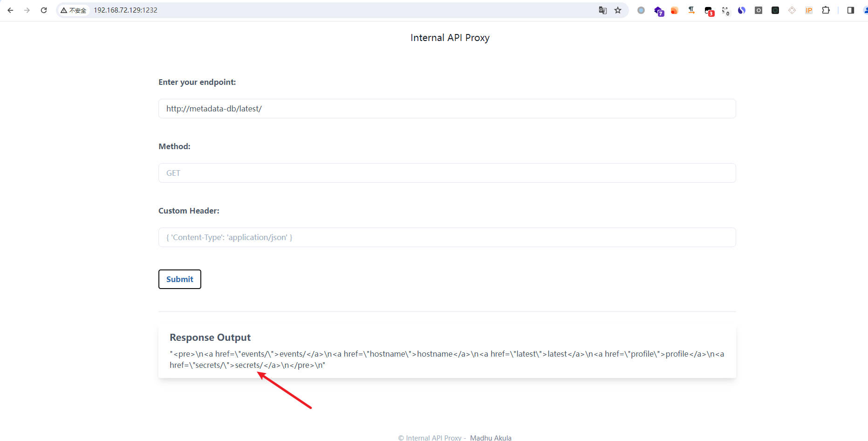Open the profile avatar menu
868x441 pixels.
[x=865, y=10]
